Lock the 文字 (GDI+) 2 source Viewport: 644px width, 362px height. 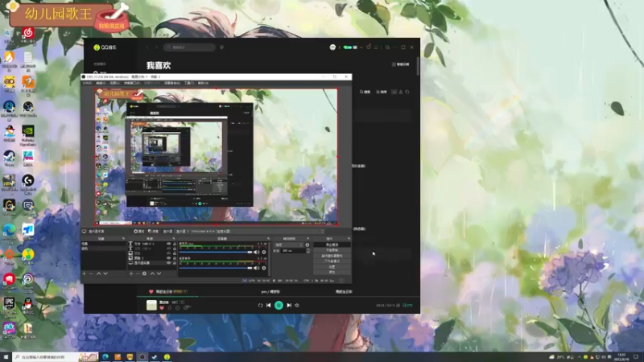tap(175, 244)
